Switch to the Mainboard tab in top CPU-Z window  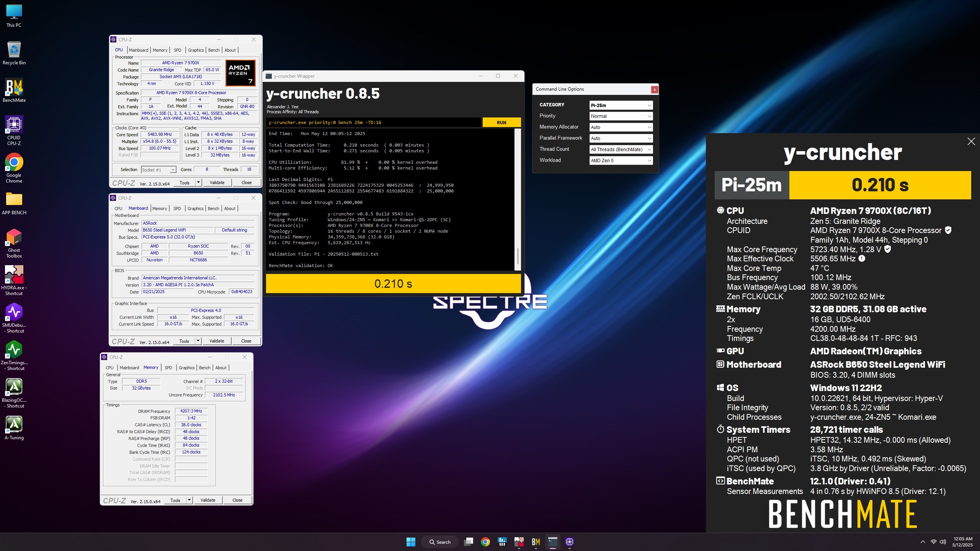[x=139, y=50]
